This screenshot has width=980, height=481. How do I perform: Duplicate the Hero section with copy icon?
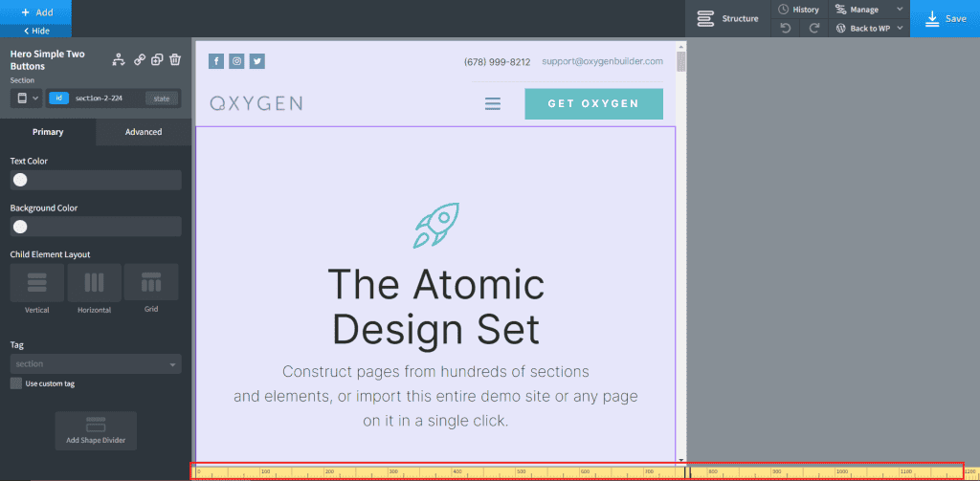click(x=158, y=59)
